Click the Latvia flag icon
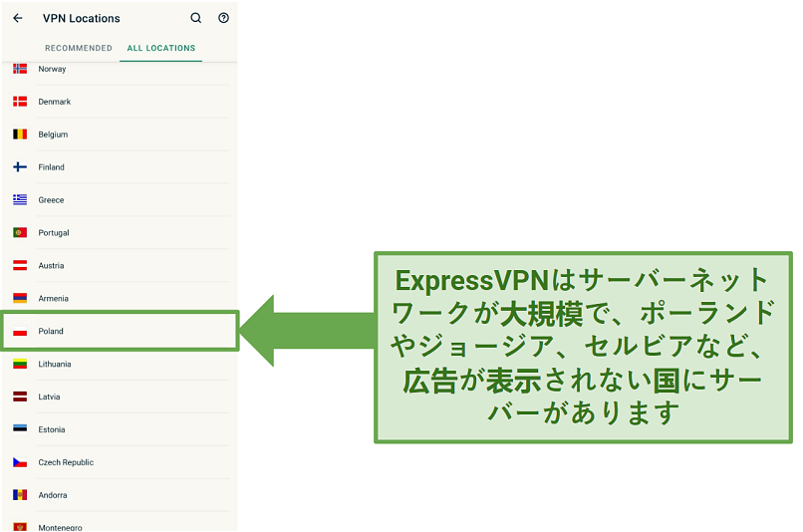 tap(20, 397)
